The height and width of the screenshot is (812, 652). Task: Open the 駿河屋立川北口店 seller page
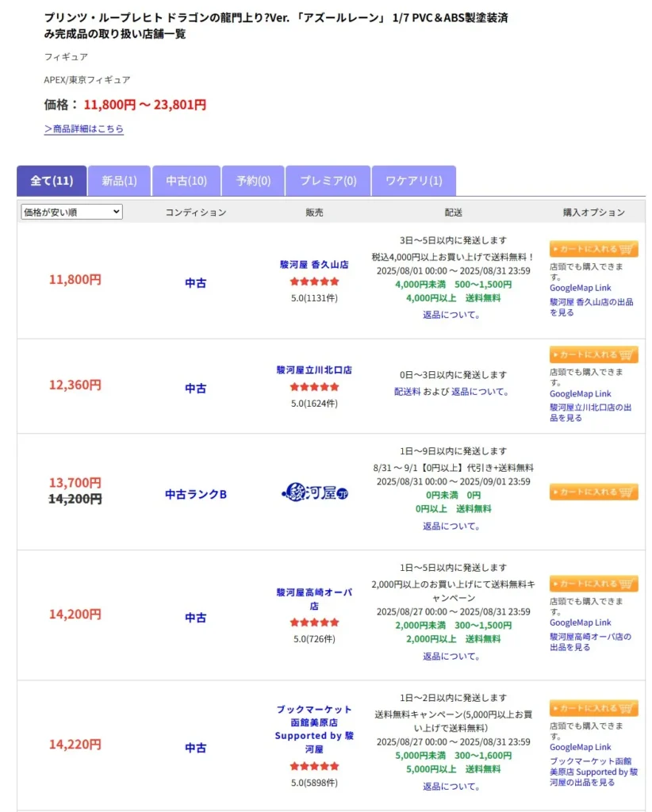pyautogui.click(x=314, y=370)
